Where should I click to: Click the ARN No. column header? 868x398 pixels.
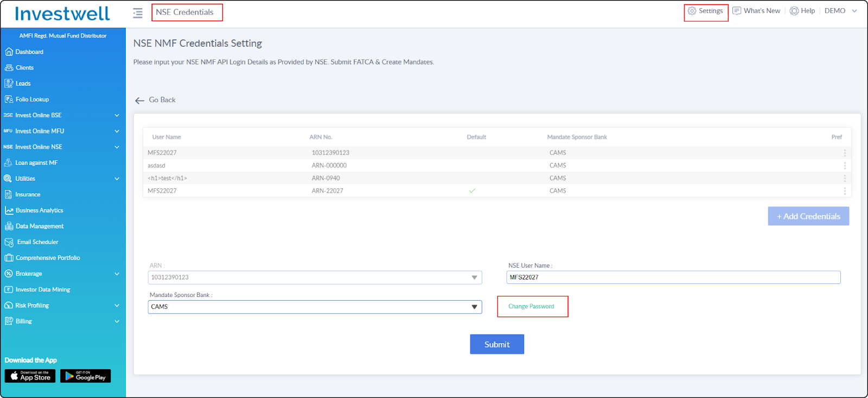(x=321, y=137)
